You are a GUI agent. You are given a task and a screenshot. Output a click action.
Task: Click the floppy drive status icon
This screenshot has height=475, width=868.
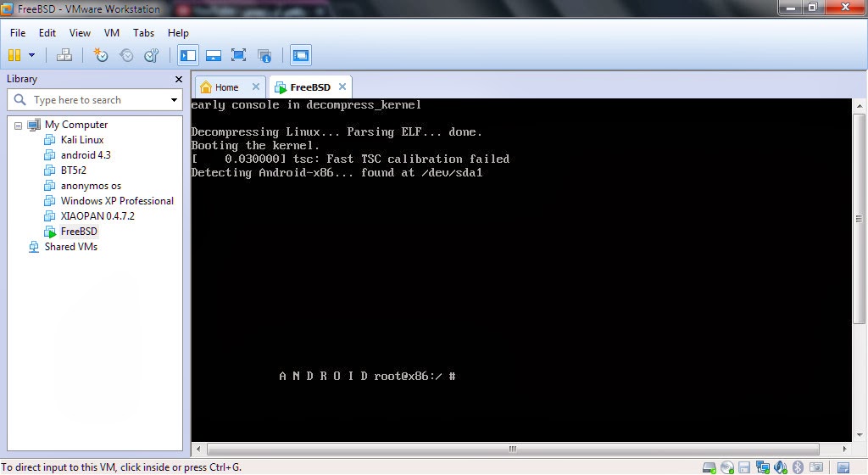pos(744,468)
